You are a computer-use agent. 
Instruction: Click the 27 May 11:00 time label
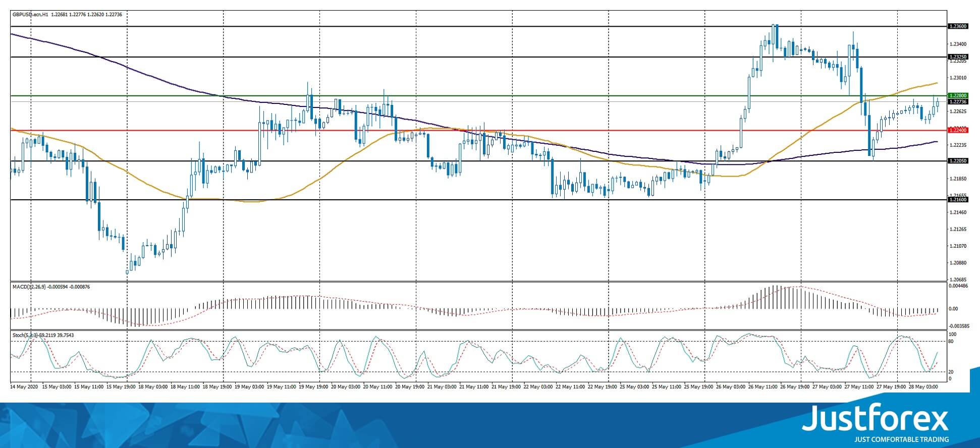[x=859, y=386]
